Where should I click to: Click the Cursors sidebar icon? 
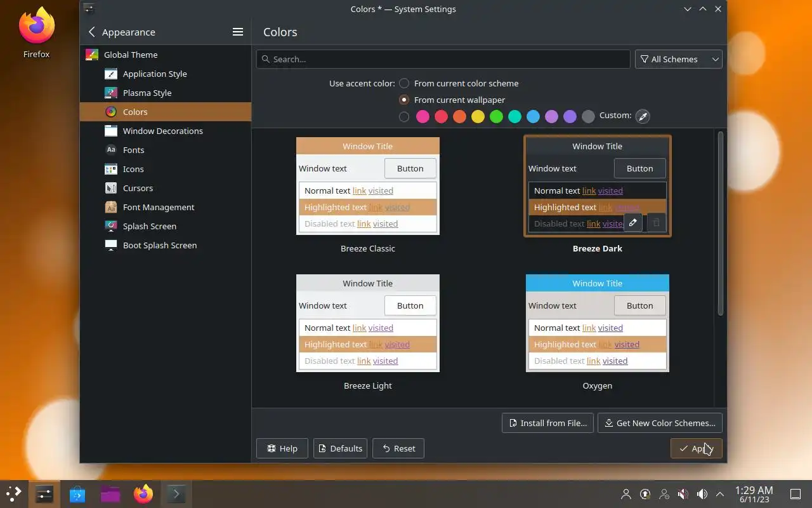click(111, 188)
